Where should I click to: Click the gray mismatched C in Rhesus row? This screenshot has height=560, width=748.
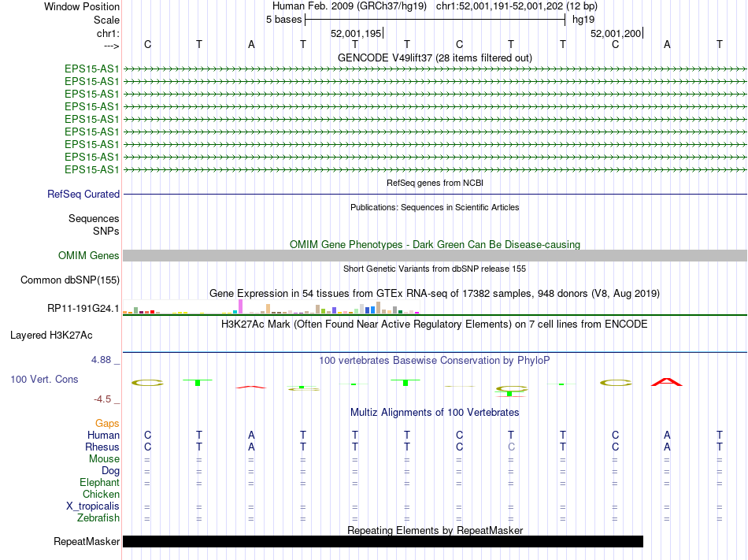point(511,447)
